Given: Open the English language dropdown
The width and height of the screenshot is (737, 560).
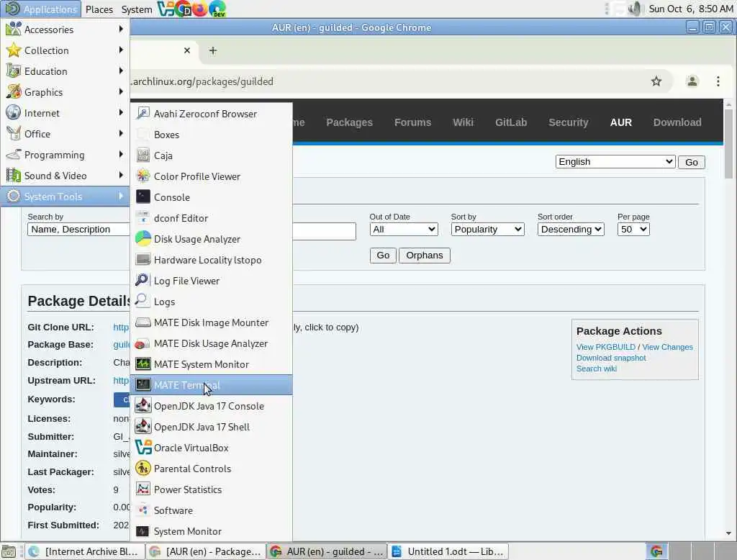Looking at the screenshot, I should pos(615,162).
